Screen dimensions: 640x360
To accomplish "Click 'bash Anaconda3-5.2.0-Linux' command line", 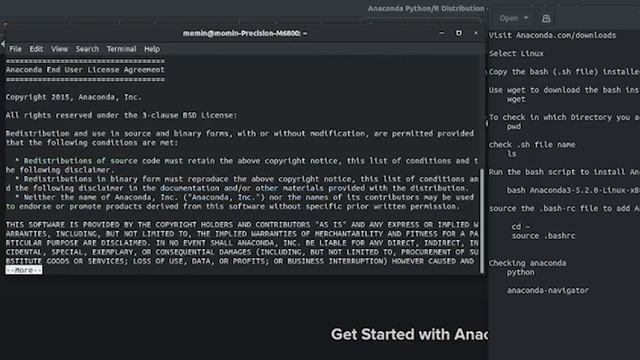I will [x=573, y=190].
